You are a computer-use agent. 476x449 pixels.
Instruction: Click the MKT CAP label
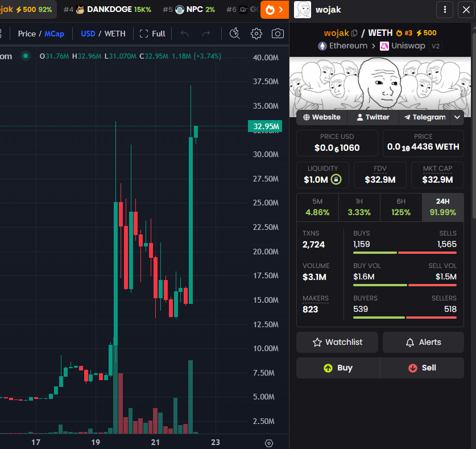437,168
